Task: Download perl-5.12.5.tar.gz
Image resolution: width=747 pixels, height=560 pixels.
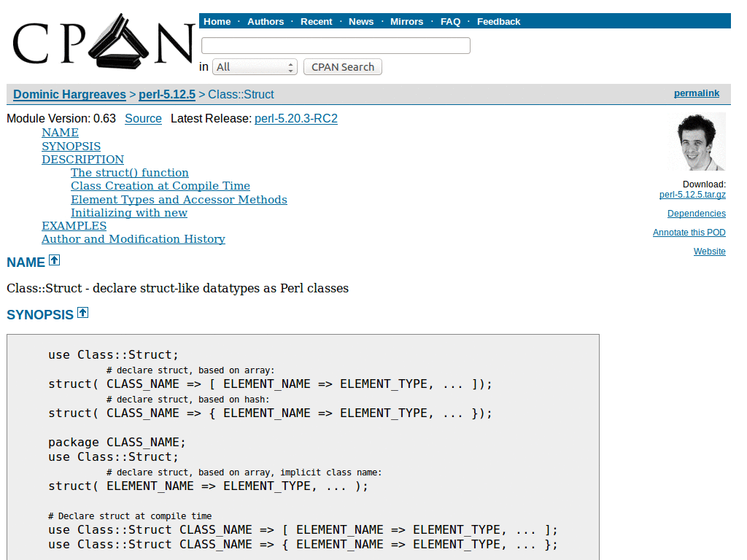Action: tap(692, 194)
